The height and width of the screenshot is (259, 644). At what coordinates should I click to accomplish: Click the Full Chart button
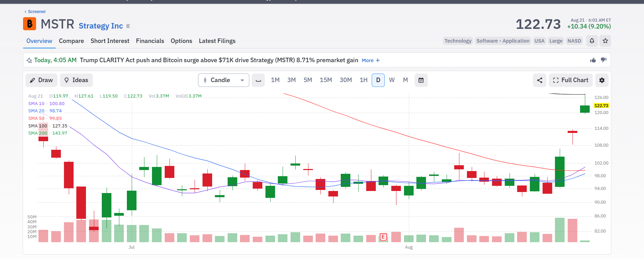[x=571, y=80]
